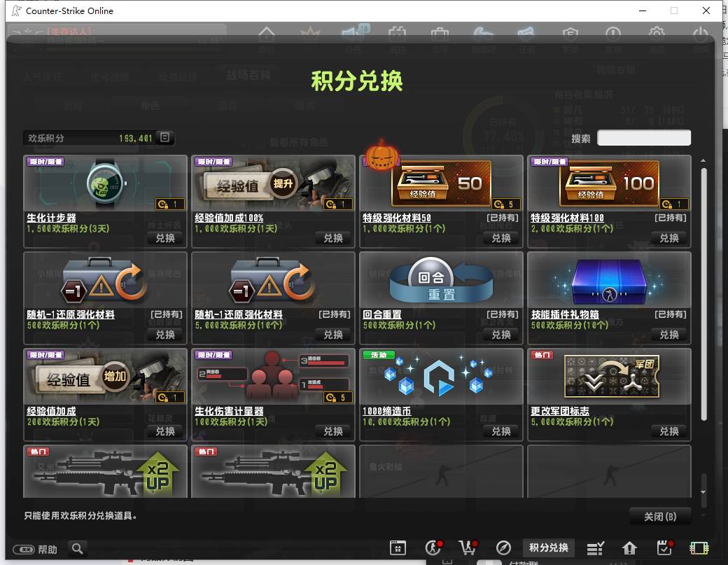Click the 搜索 search input field

coord(644,138)
